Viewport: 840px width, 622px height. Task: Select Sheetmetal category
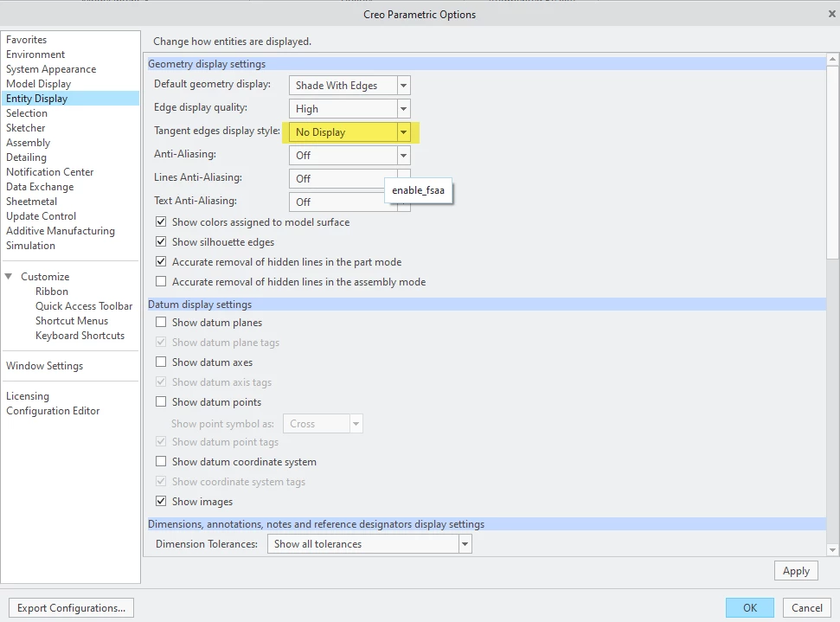(32, 202)
